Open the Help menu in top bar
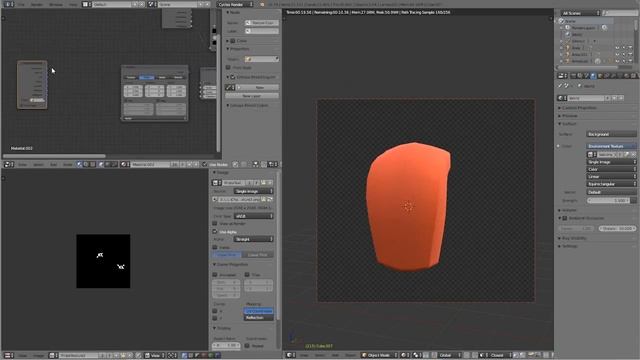 coord(73,4)
